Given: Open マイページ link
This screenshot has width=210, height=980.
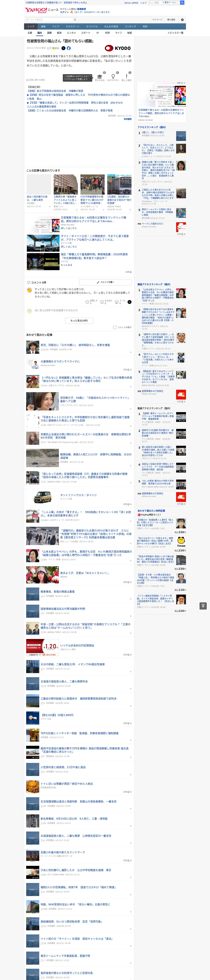Looking at the screenshot, I should coord(157,20).
